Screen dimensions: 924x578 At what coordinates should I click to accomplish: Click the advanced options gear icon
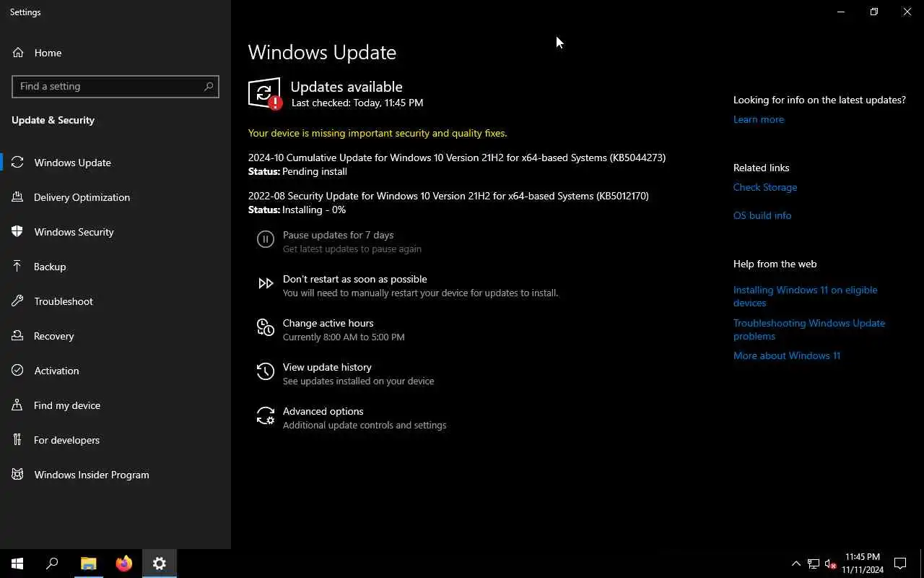click(x=266, y=416)
